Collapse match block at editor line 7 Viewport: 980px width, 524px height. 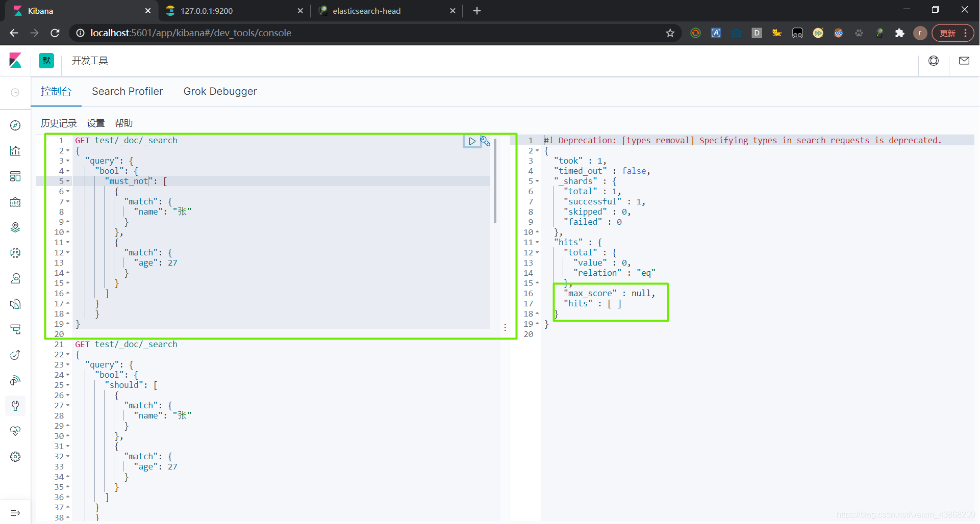68,202
